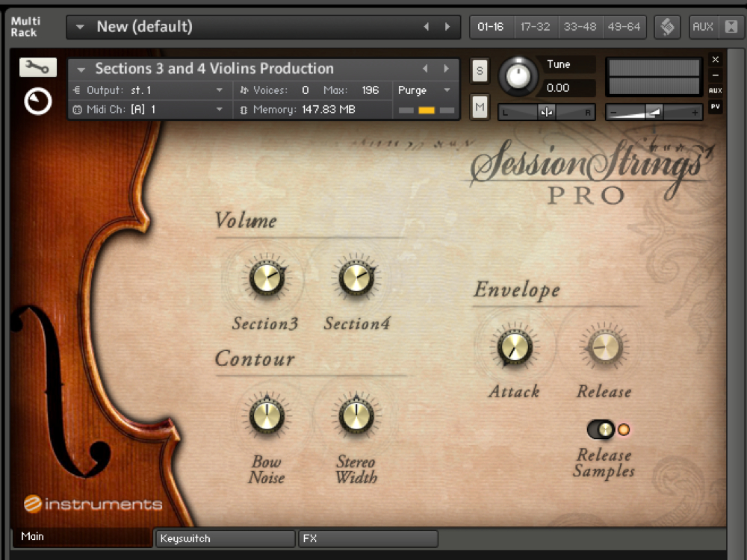Image resolution: width=747 pixels, height=560 pixels.
Task: Select rack page 01-16
Action: coord(491,27)
